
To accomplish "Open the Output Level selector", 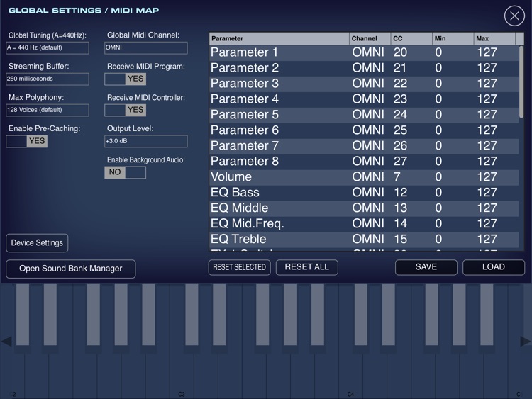I will [146, 141].
